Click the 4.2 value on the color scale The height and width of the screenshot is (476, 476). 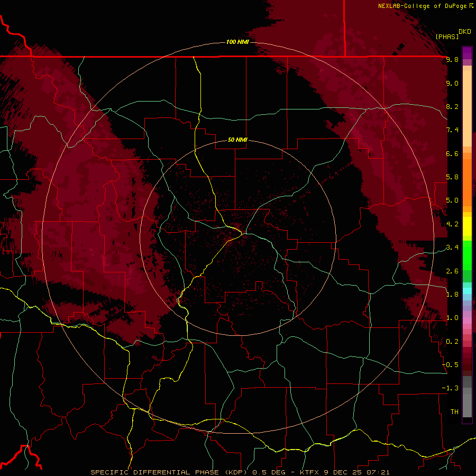click(452, 224)
